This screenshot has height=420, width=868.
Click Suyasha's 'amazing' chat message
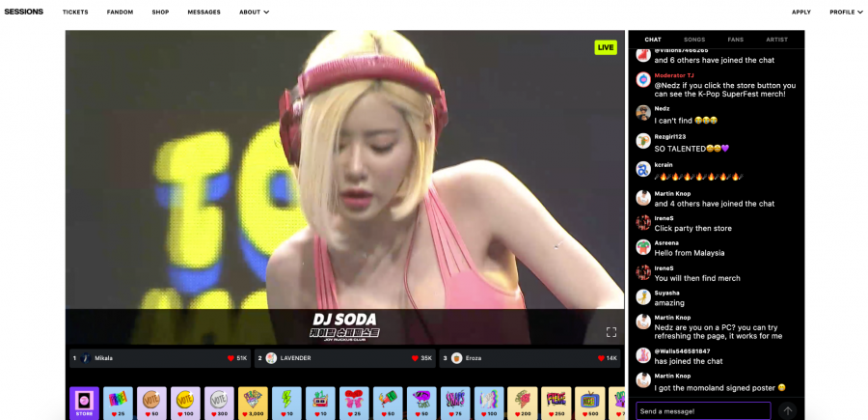pos(669,303)
